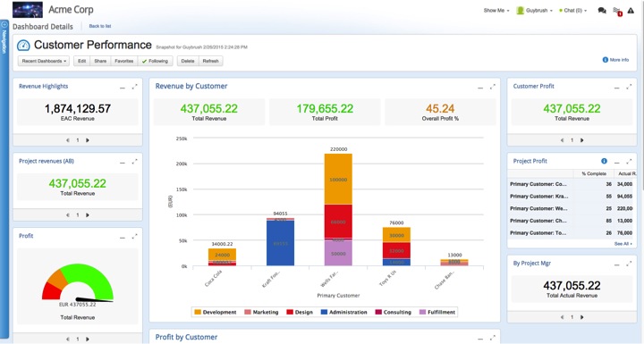Go to next page in Project revenues
Viewport: 644px width, 344px height.
(x=88, y=214)
